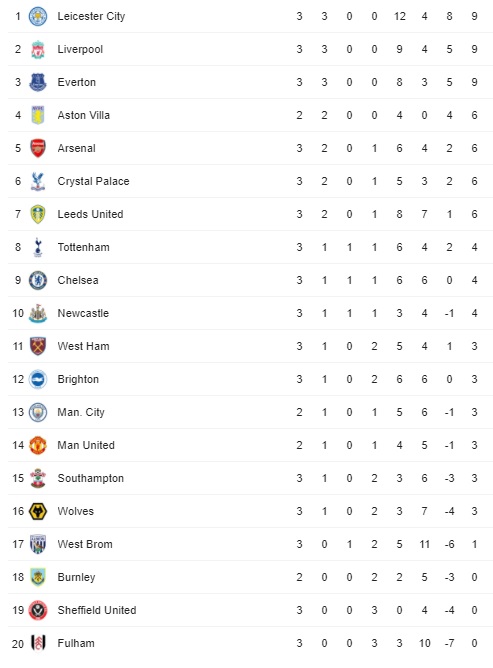493x668 pixels.
Task: Click the Sheffield United badge
Action: pyautogui.click(x=37, y=610)
